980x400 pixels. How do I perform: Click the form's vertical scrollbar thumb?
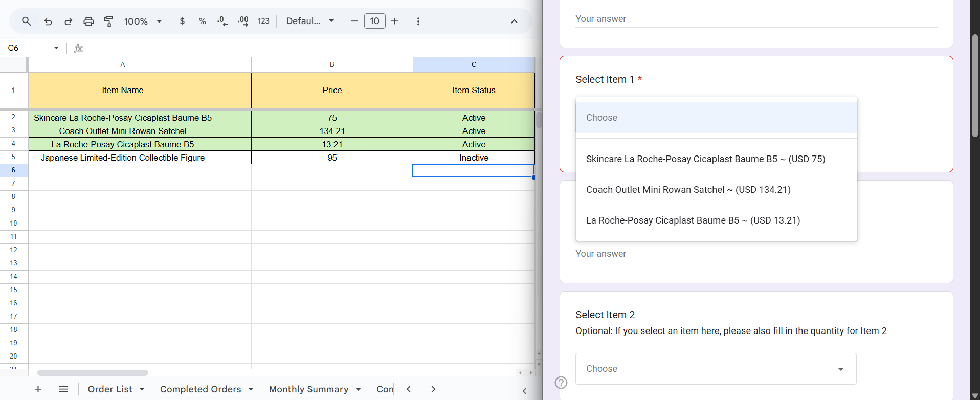pyautogui.click(x=975, y=85)
